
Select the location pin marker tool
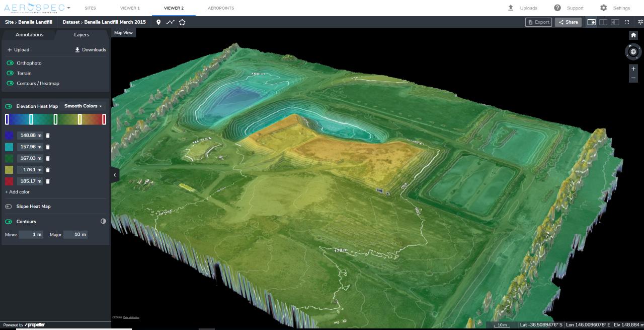pos(158,22)
